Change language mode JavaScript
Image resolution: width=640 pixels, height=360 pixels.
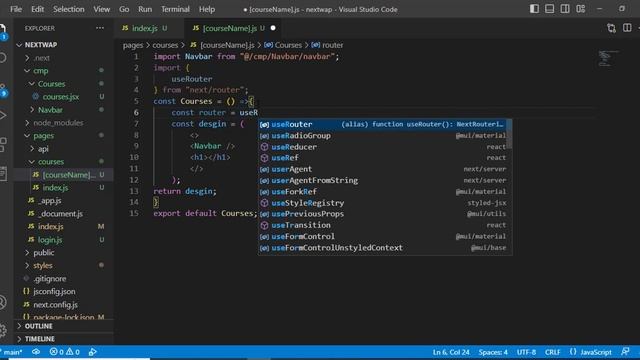596,352
